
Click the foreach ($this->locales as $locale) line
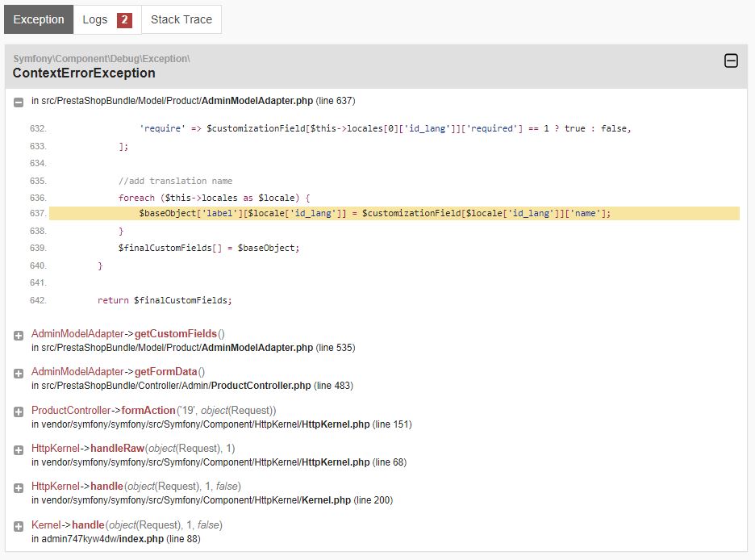[x=215, y=198]
